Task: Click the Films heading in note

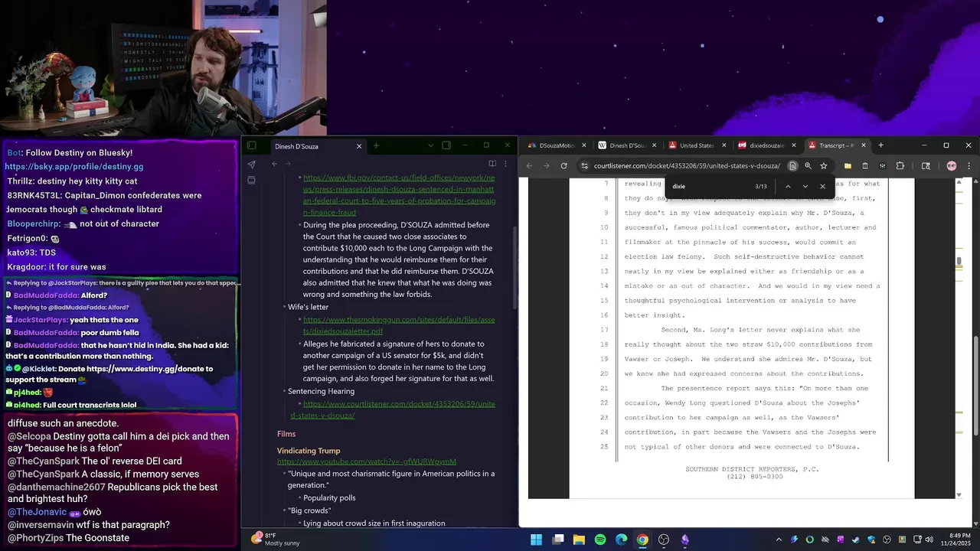Action: click(x=286, y=434)
